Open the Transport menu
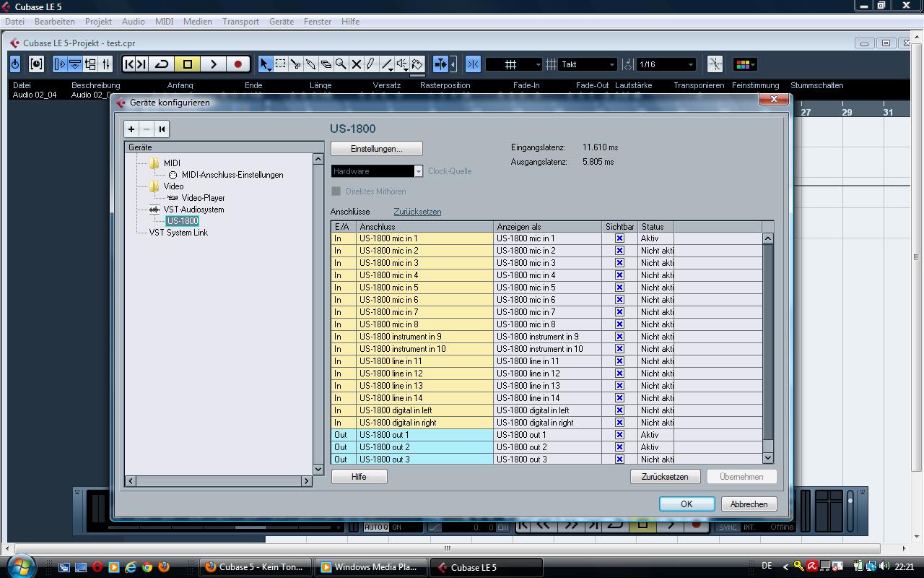 240,22
